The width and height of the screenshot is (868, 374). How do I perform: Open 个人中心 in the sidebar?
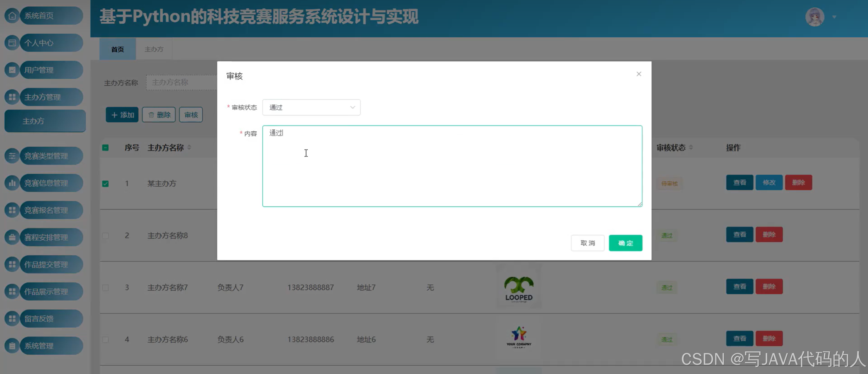[43, 43]
